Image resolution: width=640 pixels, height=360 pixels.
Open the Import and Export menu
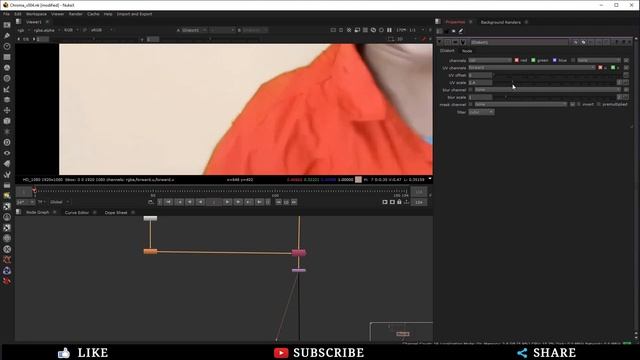tap(134, 14)
